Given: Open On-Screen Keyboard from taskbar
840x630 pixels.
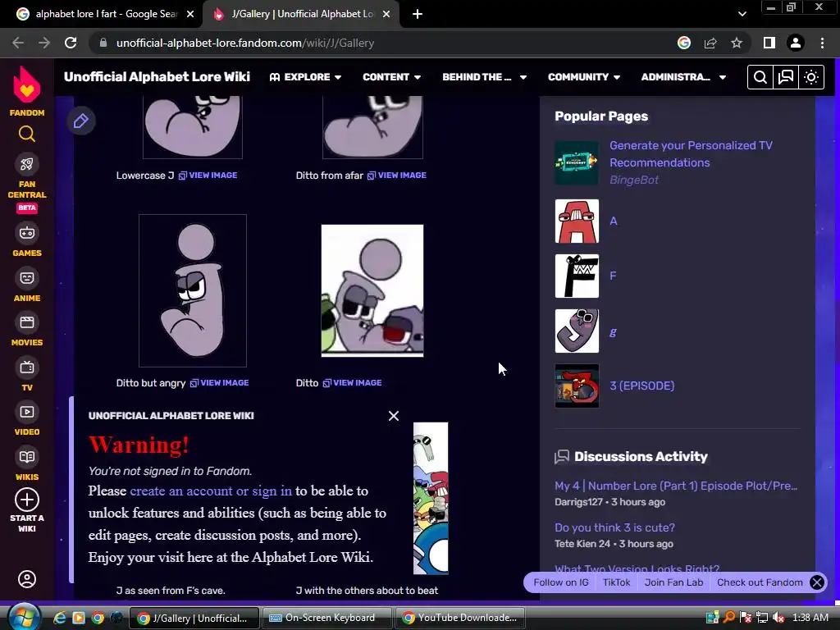Looking at the screenshot, I should click(327, 618).
